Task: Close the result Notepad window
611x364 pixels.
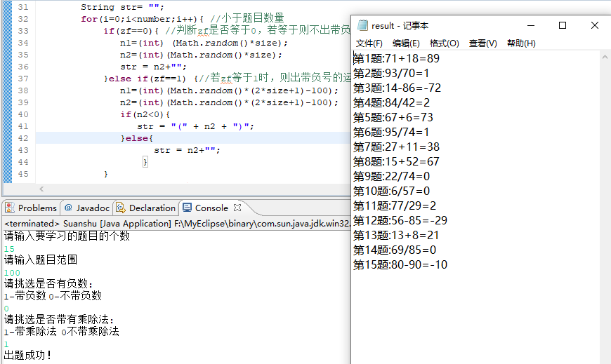Action: pos(595,26)
